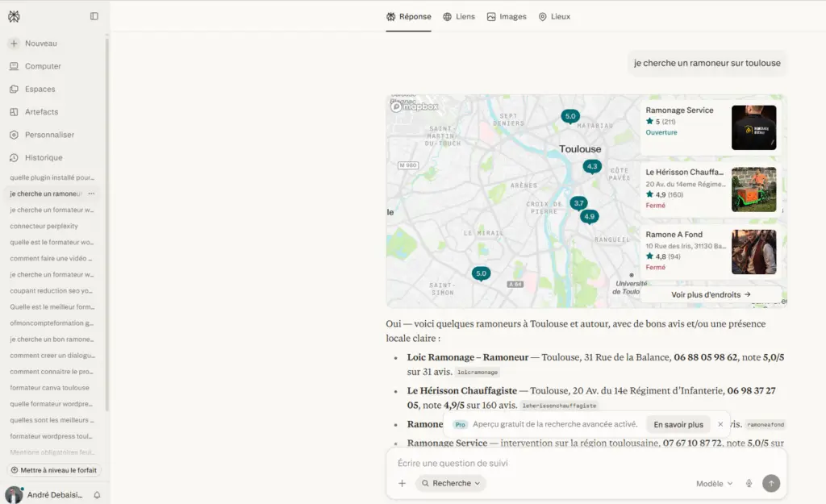Screen dimensions: 826x504
Task: Collapse the sidebar panel icon
Action: (94, 16)
